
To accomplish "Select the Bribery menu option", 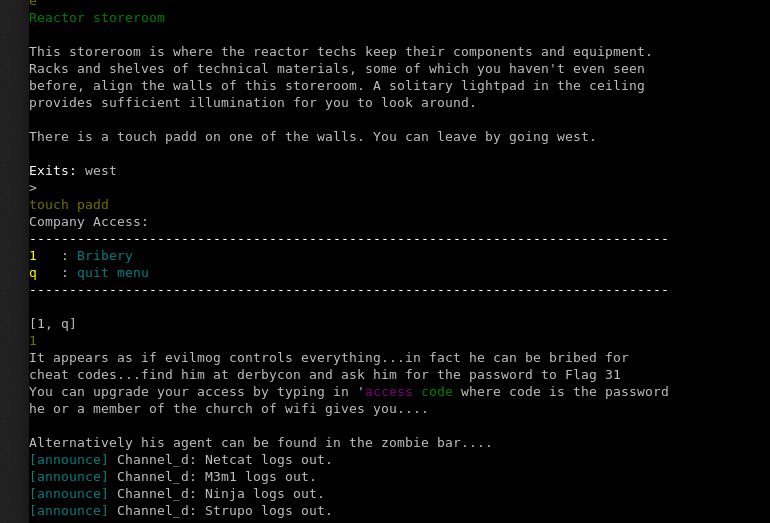I will tap(104, 256).
